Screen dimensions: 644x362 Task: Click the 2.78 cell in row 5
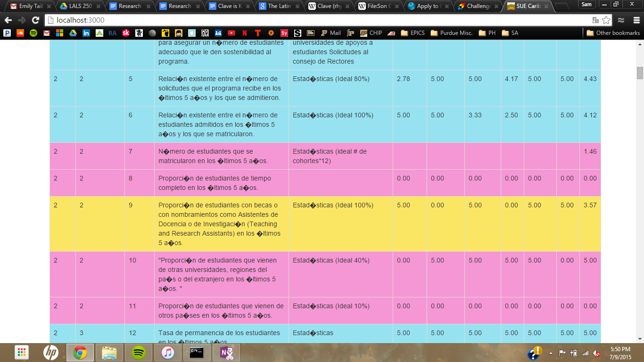click(x=410, y=88)
